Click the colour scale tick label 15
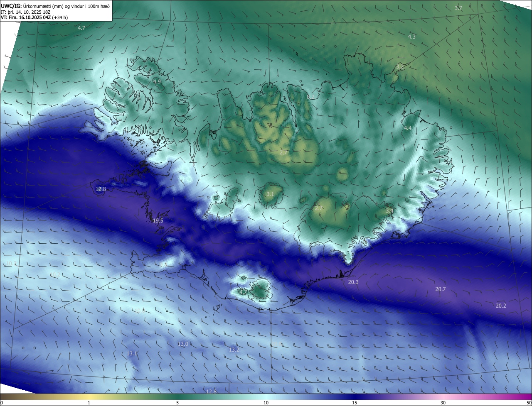532x406 pixels. [x=355, y=403]
